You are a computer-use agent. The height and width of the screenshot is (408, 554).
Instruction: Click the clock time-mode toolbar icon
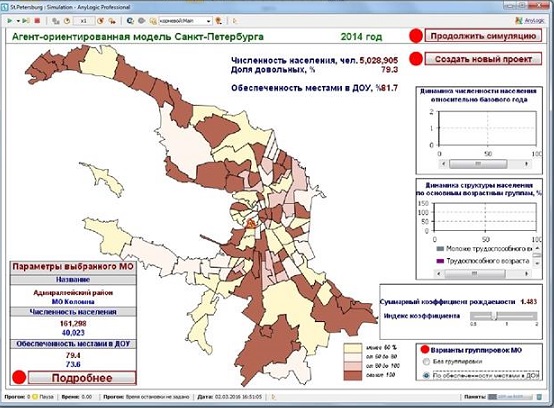tap(67, 21)
